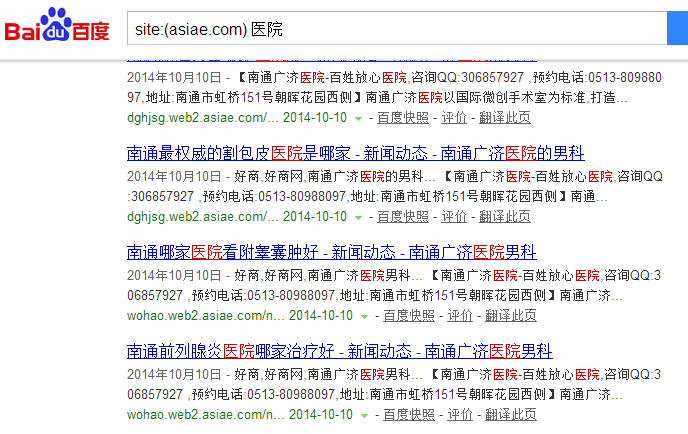Expand the green arrow under the 前列腺炎 result
This screenshot has height=434, width=688.
click(365, 415)
